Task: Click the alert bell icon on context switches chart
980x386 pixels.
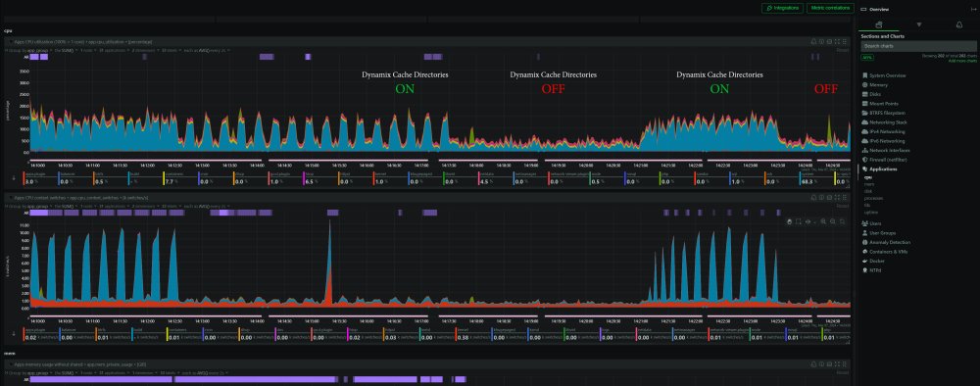Action: [813, 197]
